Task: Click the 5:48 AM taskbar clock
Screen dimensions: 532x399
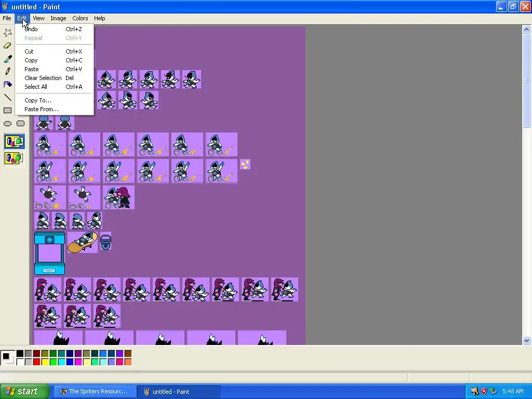Action: [x=513, y=392]
